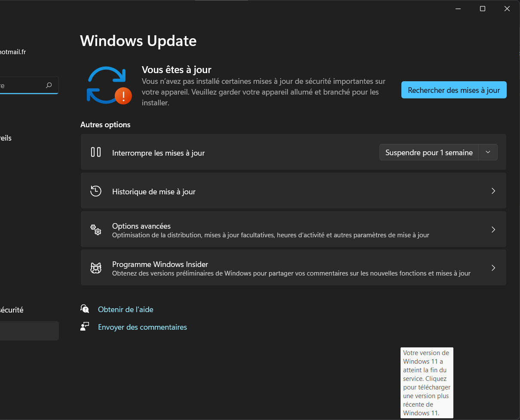Click the history clock icon
The width and height of the screenshot is (520, 420).
96,191
